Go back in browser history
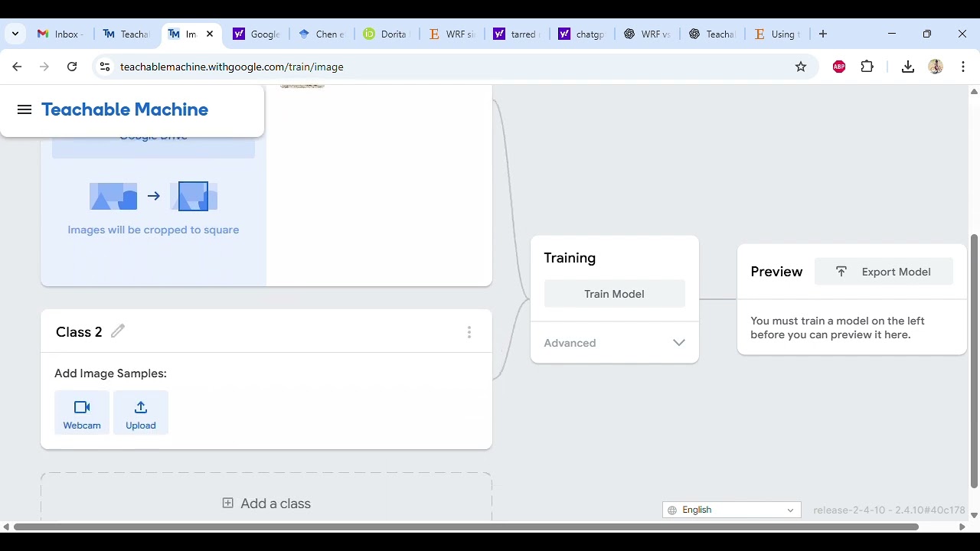980x551 pixels. pyautogui.click(x=17, y=67)
